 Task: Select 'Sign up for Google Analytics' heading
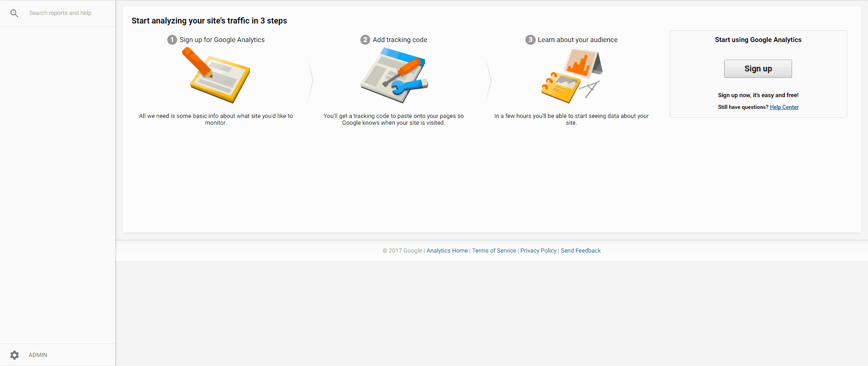click(x=222, y=40)
